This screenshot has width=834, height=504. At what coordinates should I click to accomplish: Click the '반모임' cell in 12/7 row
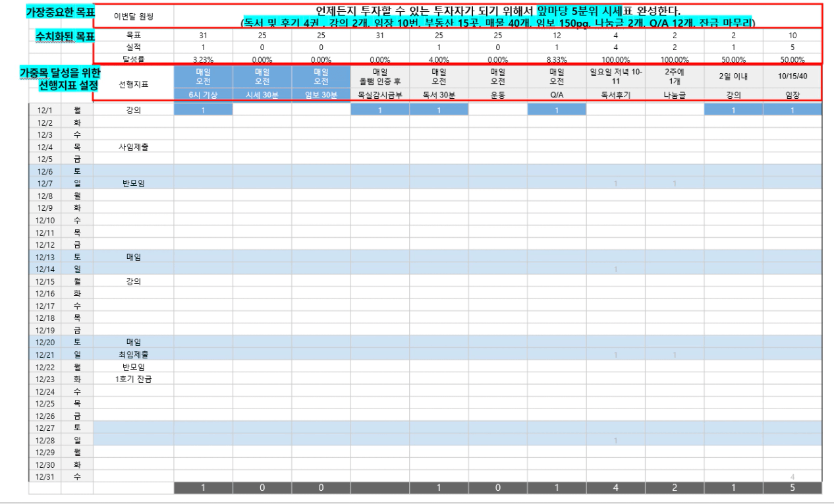click(134, 183)
